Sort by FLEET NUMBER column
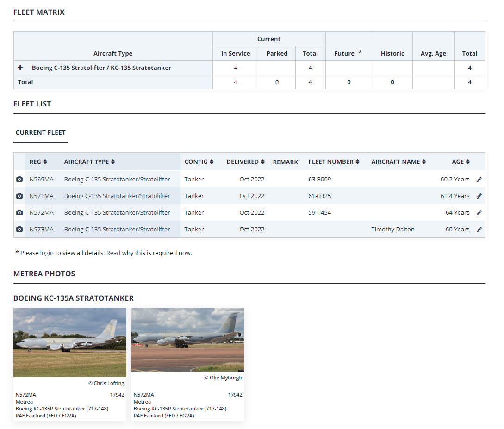This screenshot has height=429, width=504. click(x=334, y=162)
